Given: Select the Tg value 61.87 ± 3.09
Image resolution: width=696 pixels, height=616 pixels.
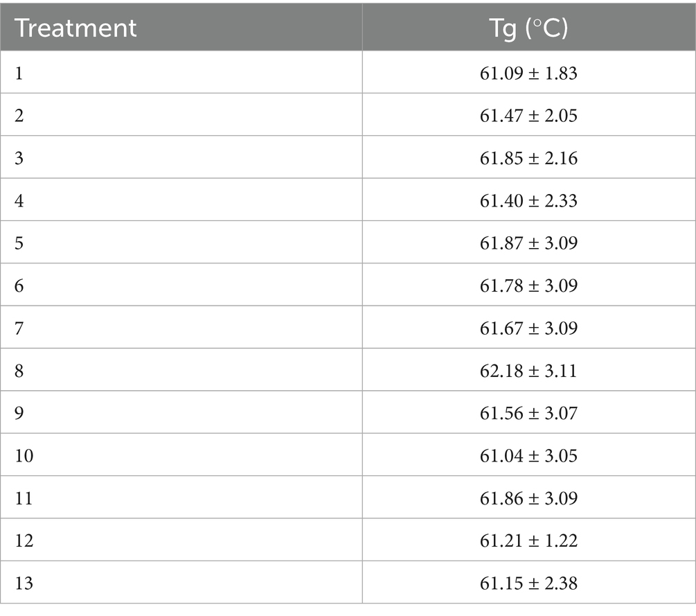Looking at the screenshot, I should tap(528, 243).
